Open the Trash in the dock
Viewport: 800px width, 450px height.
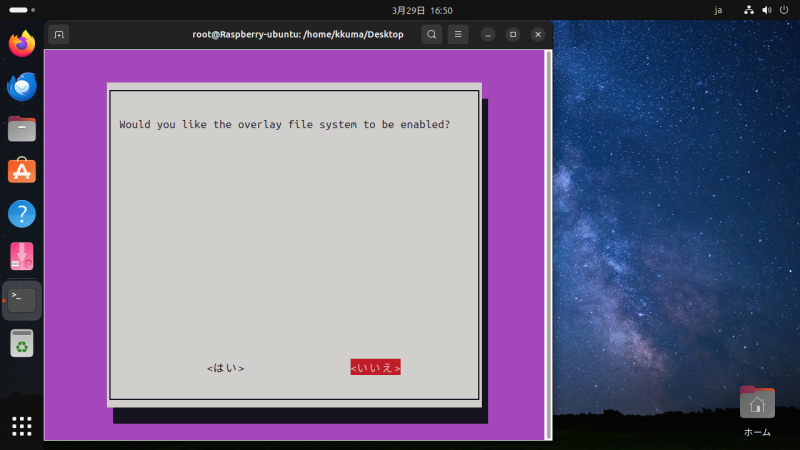pos(22,343)
